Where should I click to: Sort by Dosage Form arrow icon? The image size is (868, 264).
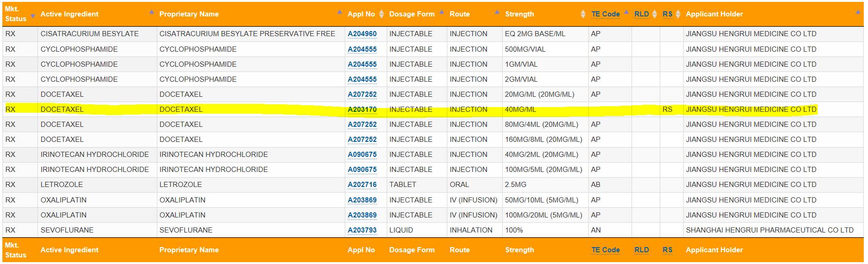click(x=442, y=12)
